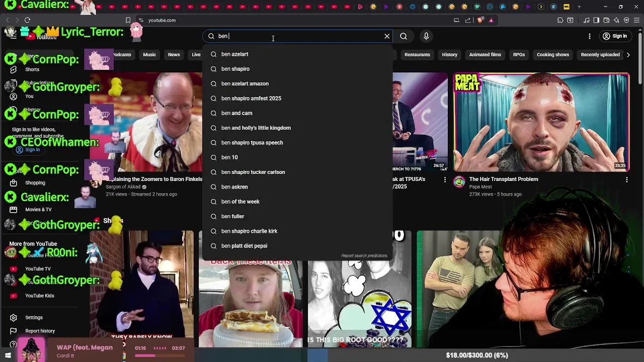Screen dimensions: 644x362
Task: Open Report history in the sidebar
Action: pyautogui.click(x=40, y=331)
